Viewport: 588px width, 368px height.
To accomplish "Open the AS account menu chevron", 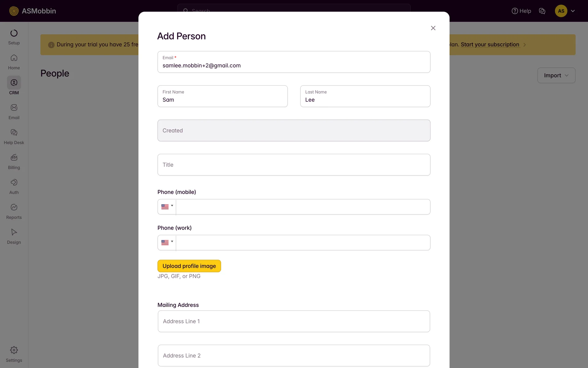I will click(573, 11).
